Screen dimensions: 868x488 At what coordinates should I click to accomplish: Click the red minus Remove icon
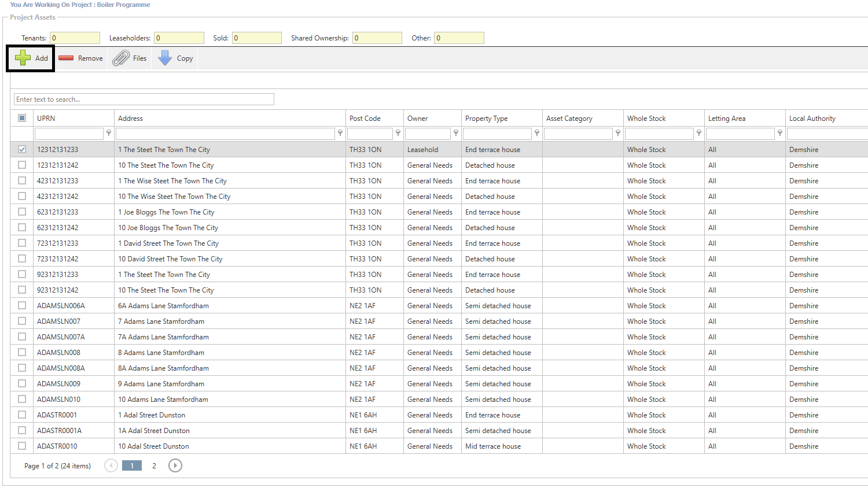point(66,58)
